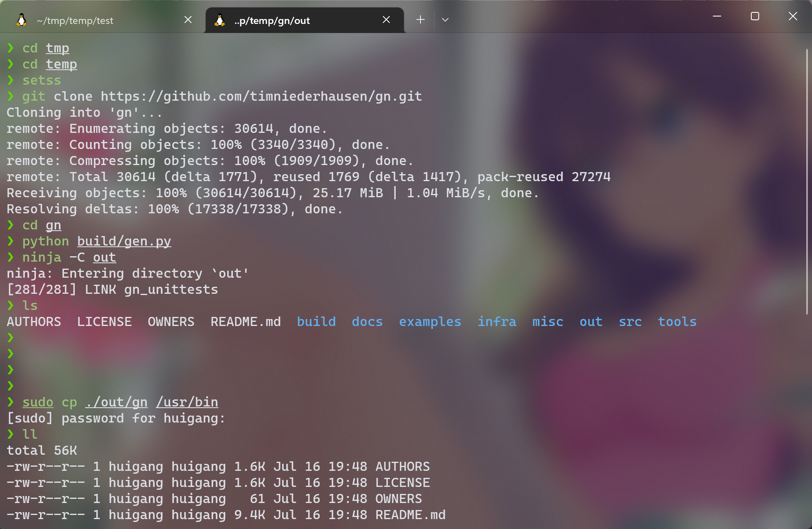Screen dimensions: 812x529
Task: Click underlined 'out' in ninja command
Action: coord(104,257)
